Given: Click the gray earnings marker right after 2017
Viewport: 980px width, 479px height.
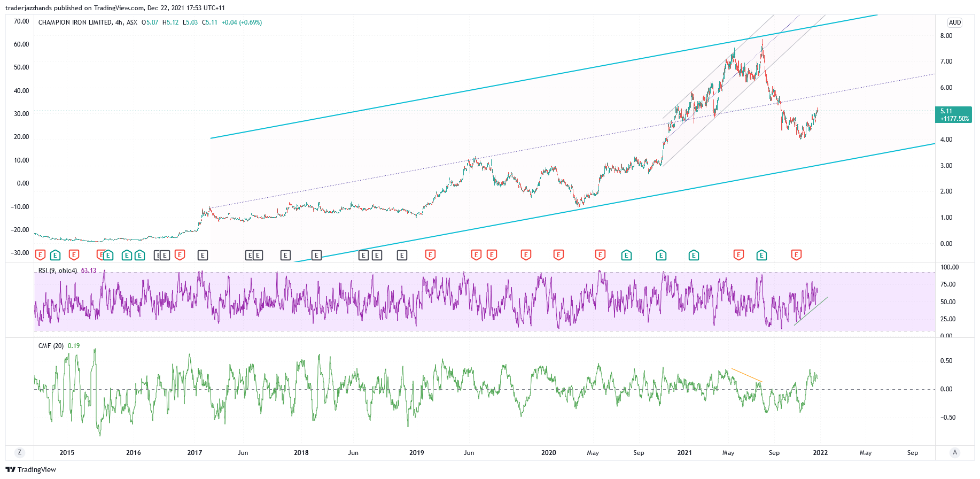Looking at the screenshot, I should [x=202, y=255].
